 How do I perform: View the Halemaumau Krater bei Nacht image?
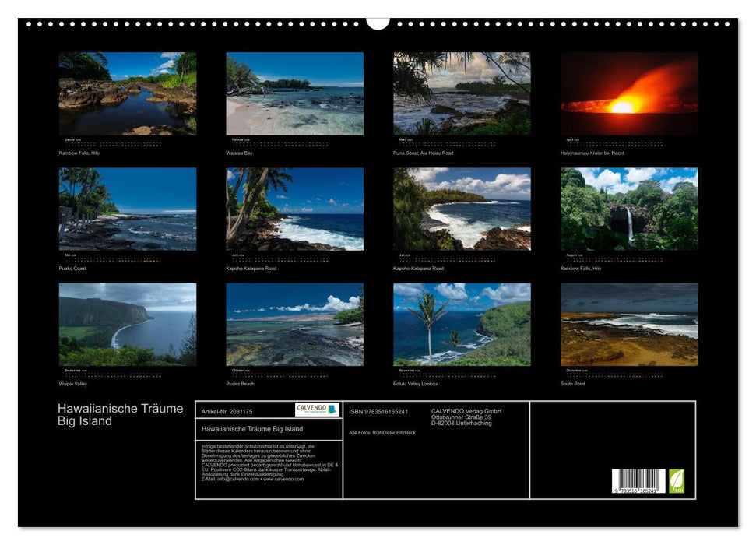(x=627, y=93)
